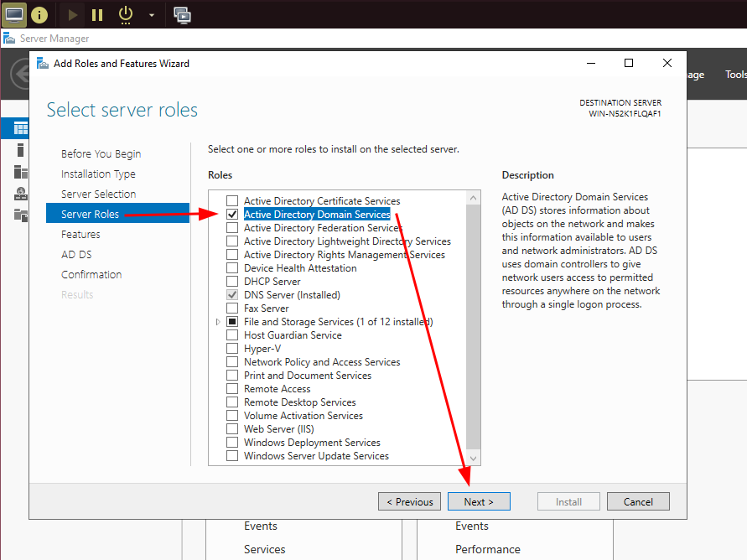Click the Server Manager back arrow
This screenshot has height=560, width=747.
tap(20, 74)
